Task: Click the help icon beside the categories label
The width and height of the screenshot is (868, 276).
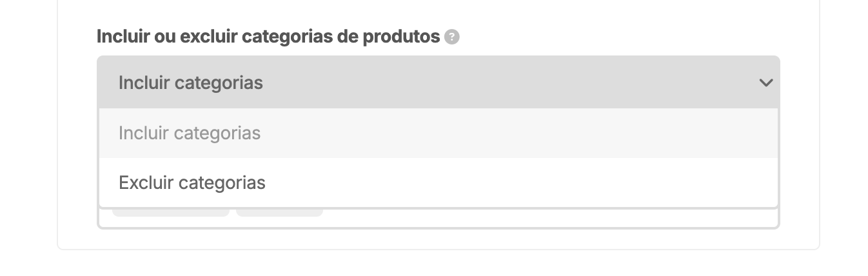Action: [x=452, y=37]
